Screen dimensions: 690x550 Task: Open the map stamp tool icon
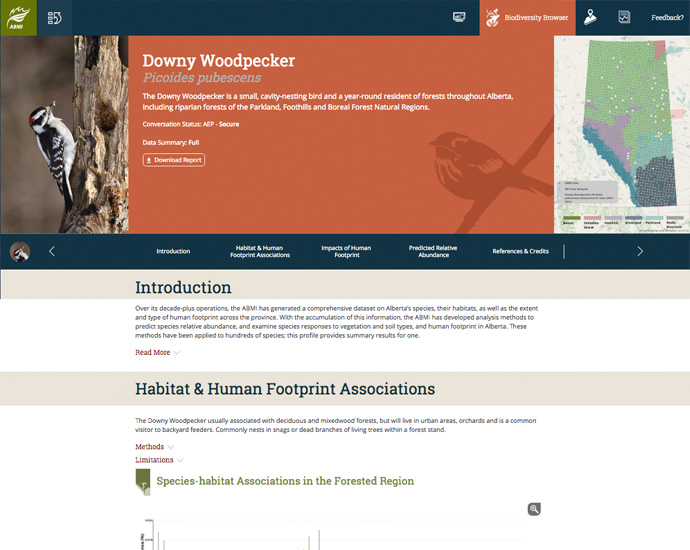click(590, 17)
